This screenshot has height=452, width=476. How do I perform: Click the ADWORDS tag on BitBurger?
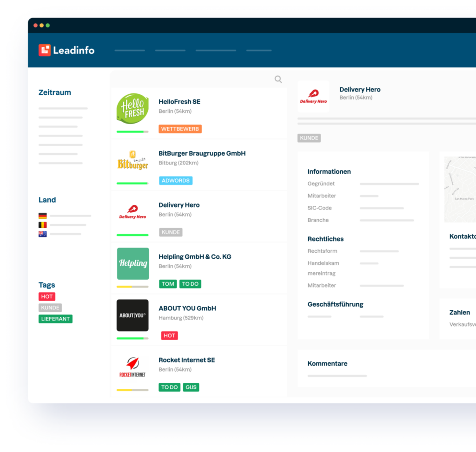176,181
